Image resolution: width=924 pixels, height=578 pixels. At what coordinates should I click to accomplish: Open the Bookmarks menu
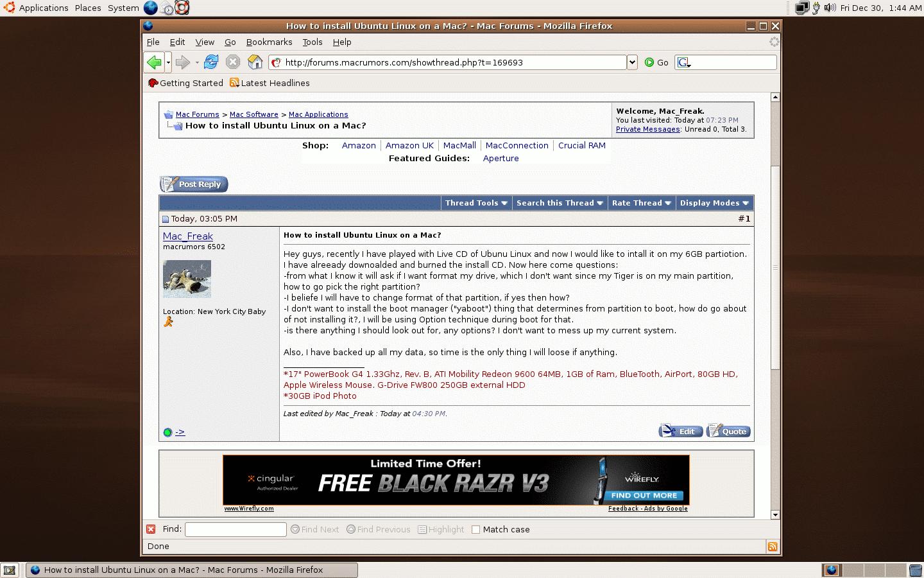coord(269,42)
